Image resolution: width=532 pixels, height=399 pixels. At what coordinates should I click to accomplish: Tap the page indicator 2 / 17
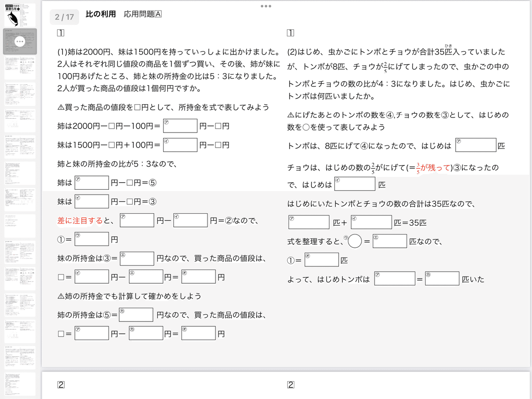[65, 17]
